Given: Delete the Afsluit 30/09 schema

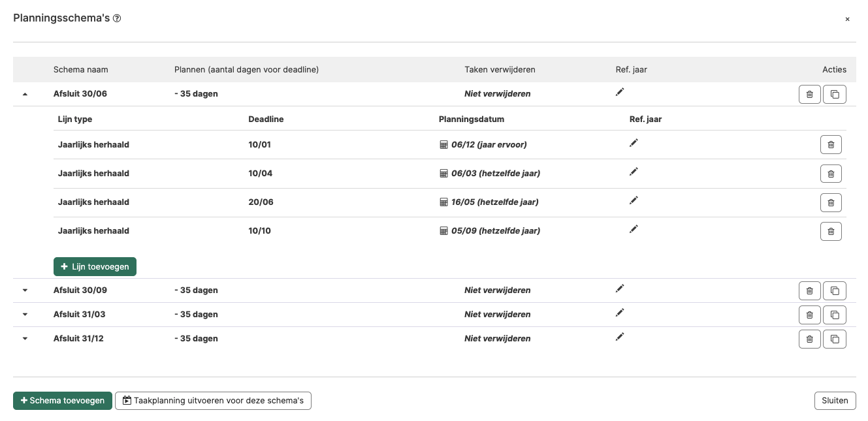Looking at the screenshot, I should [810, 291].
